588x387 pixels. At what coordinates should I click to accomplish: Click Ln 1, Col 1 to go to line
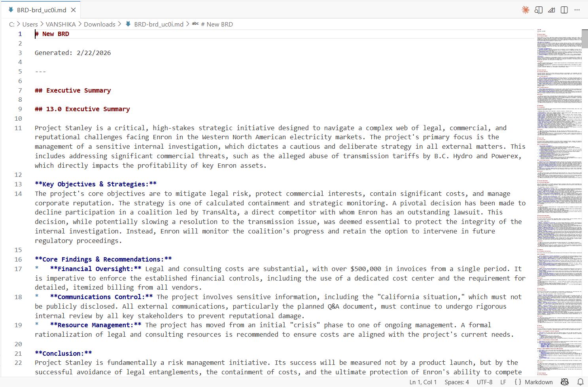pyautogui.click(x=423, y=382)
